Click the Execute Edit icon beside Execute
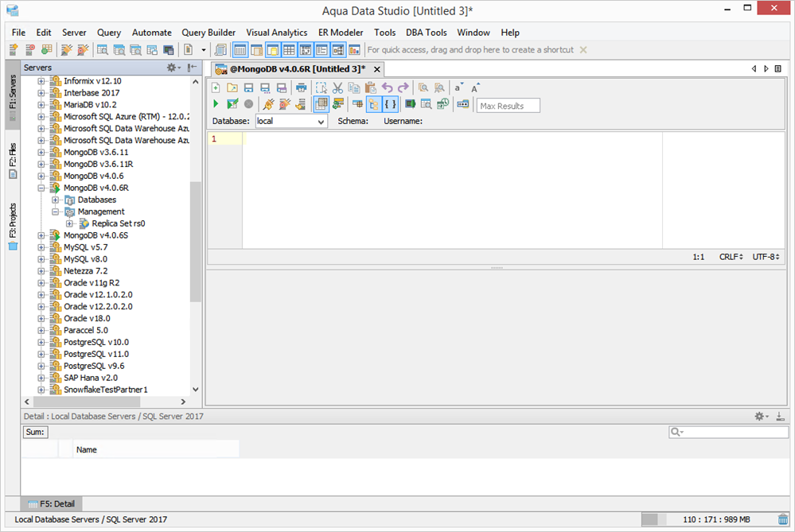The width and height of the screenshot is (795, 532). coord(232,104)
